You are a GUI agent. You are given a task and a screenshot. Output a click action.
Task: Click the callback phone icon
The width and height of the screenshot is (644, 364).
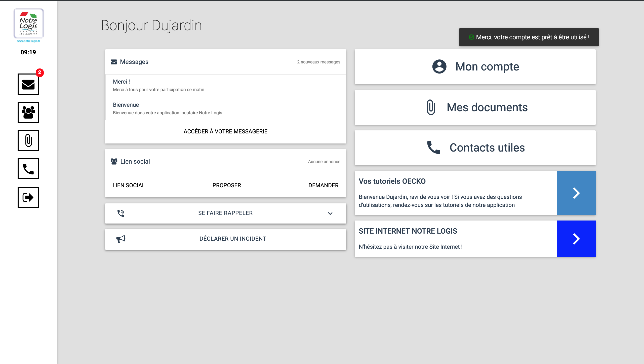coord(121,213)
